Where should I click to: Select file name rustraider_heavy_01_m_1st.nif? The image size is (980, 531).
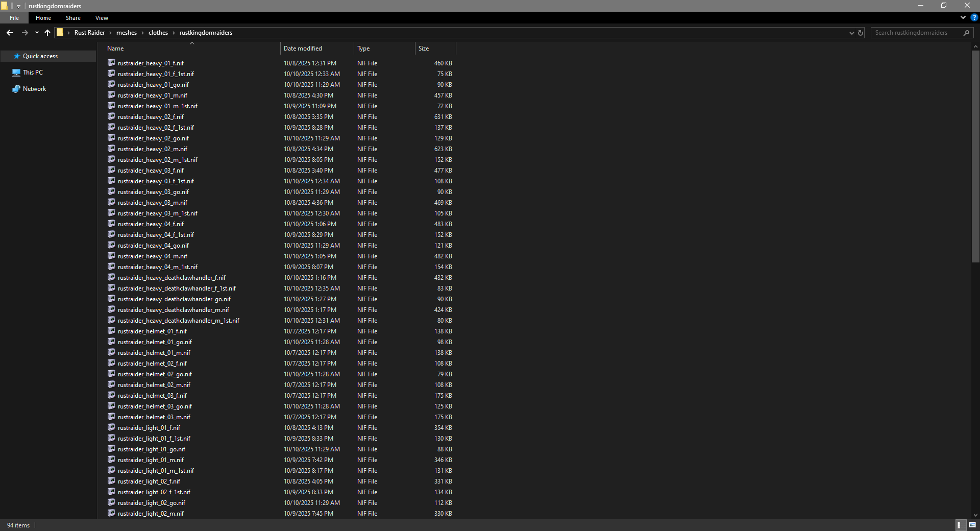pos(158,106)
